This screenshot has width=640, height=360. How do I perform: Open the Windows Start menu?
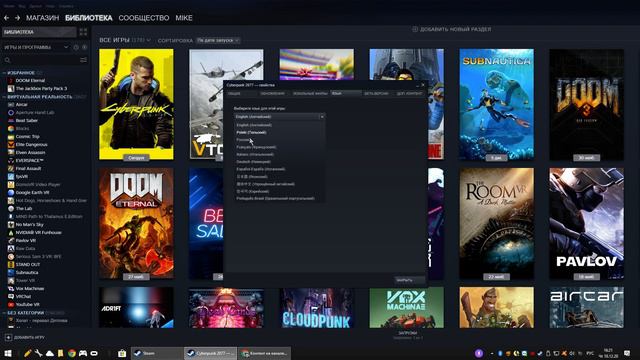pos(8,353)
